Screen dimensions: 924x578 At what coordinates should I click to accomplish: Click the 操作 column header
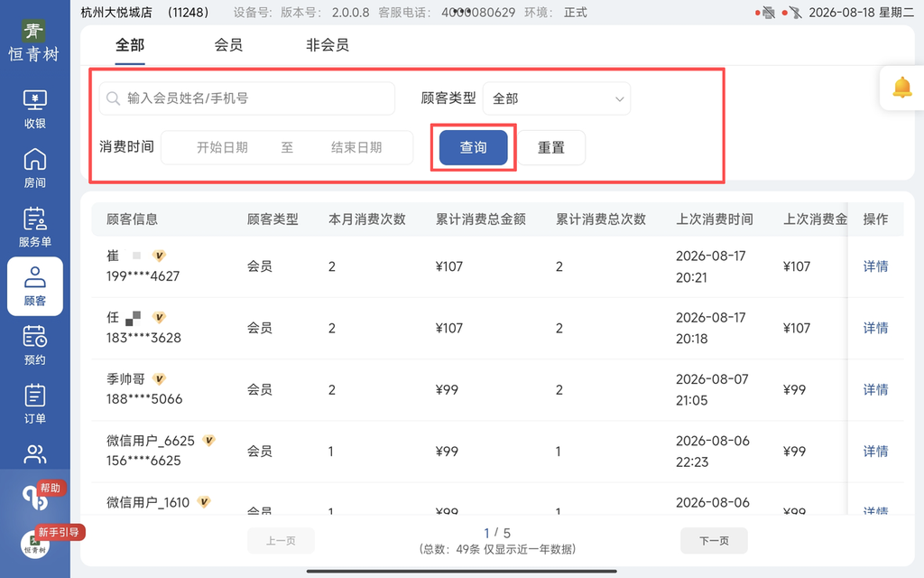875,219
